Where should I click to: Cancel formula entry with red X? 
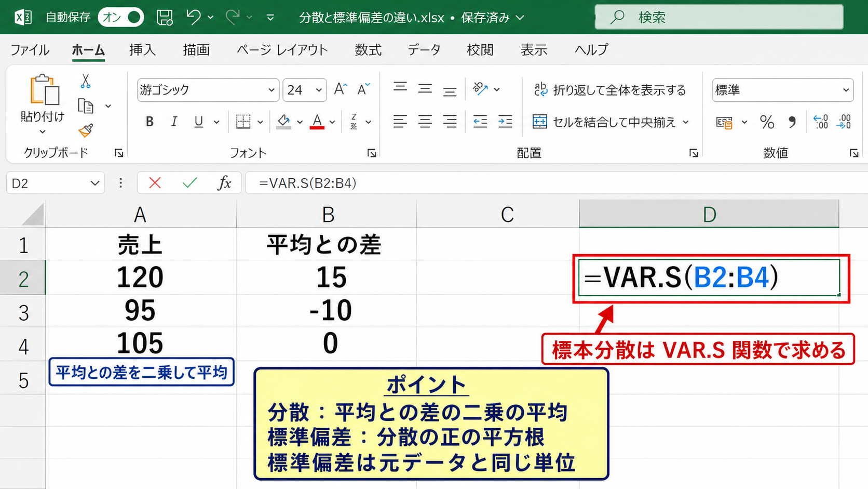[155, 183]
